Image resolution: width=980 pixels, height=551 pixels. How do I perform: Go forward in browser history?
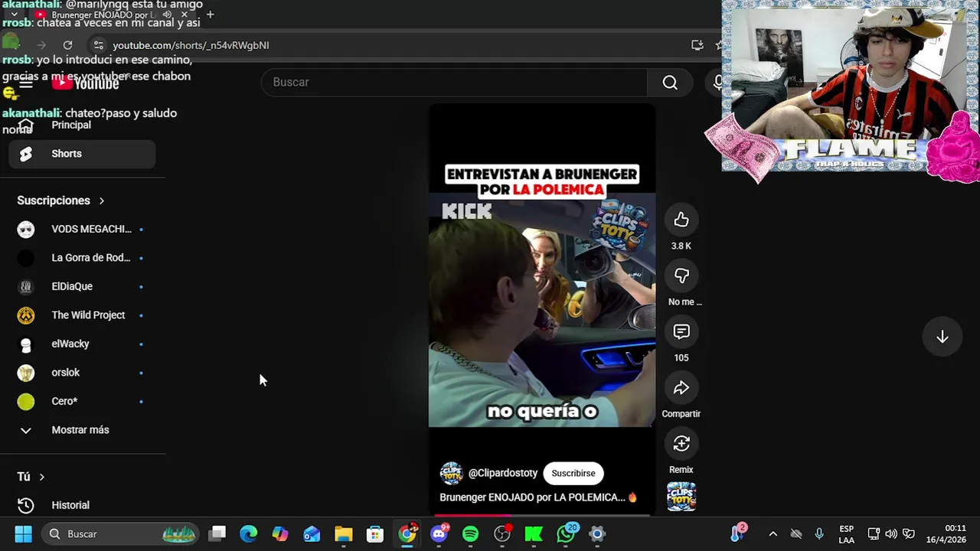click(x=41, y=45)
